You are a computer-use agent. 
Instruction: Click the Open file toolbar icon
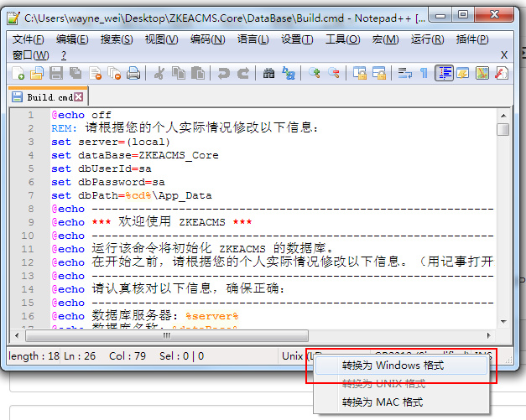(x=37, y=73)
